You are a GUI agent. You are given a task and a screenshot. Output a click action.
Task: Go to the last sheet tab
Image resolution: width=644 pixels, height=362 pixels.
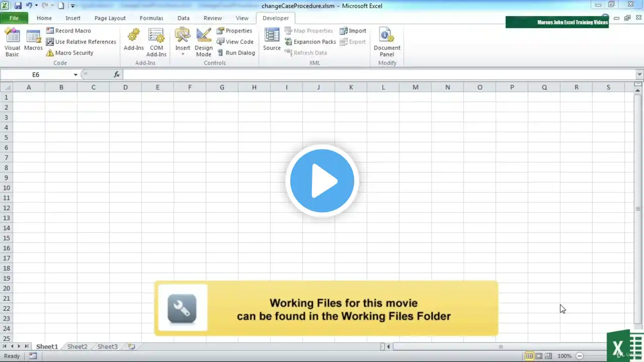[26, 346]
